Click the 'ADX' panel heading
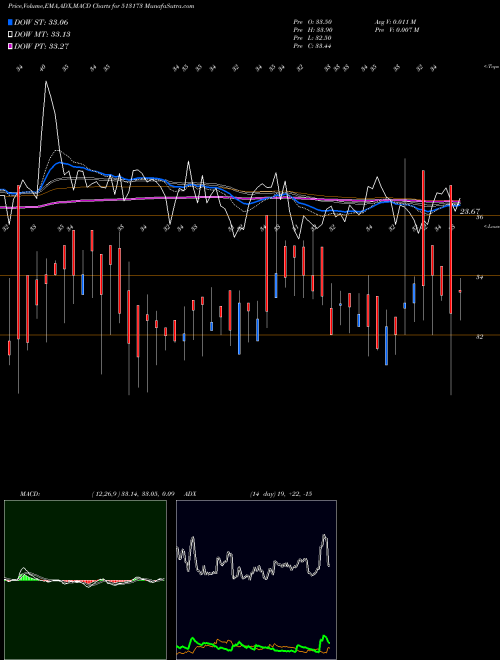 [191, 494]
